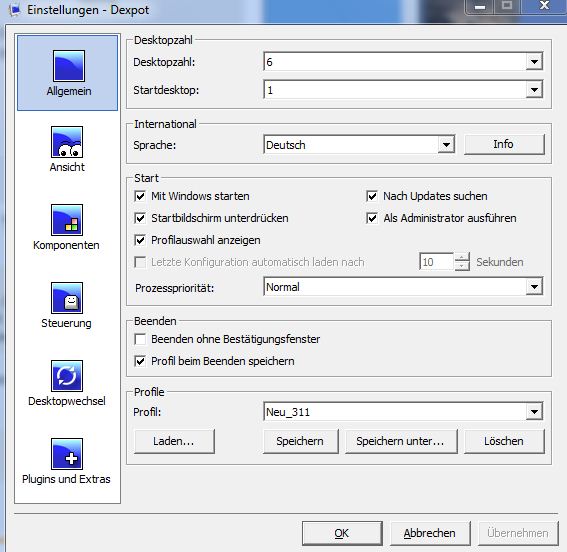Click the Dexpot title bar icon
This screenshot has height=552, width=567.
(x=15, y=10)
